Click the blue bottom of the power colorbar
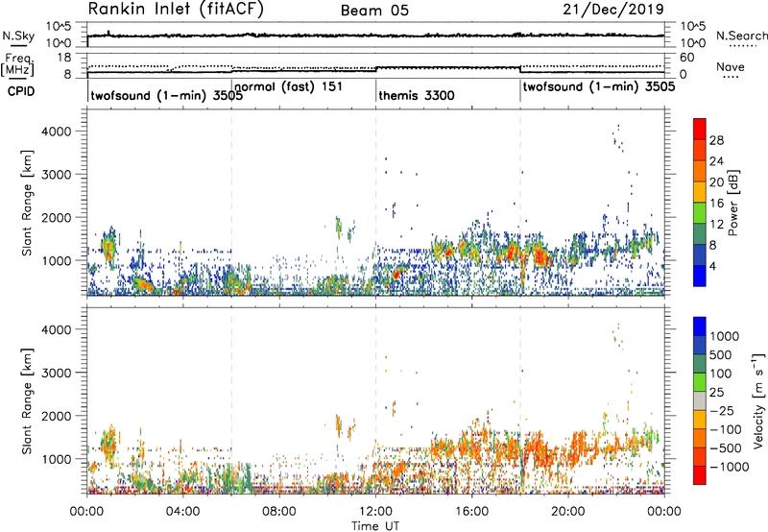This screenshot has height=532, width=768. click(x=700, y=276)
